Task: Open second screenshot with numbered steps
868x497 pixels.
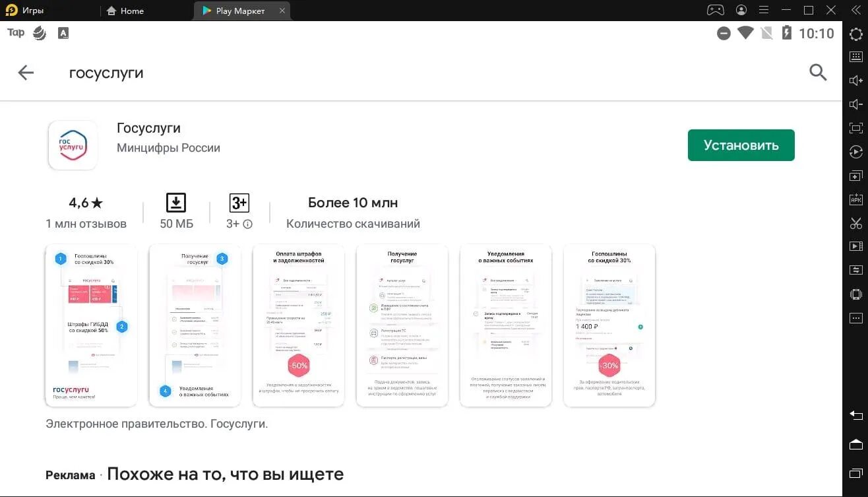Action: [x=195, y=325]
